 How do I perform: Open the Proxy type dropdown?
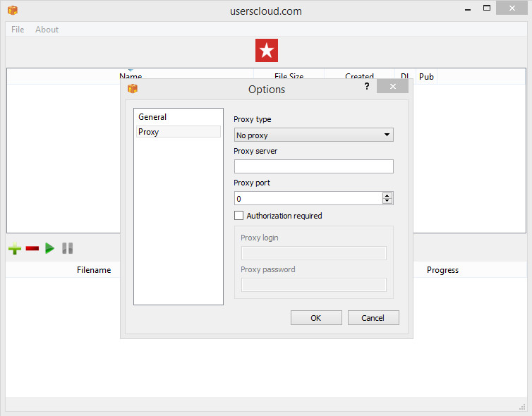tap(314, 135)
